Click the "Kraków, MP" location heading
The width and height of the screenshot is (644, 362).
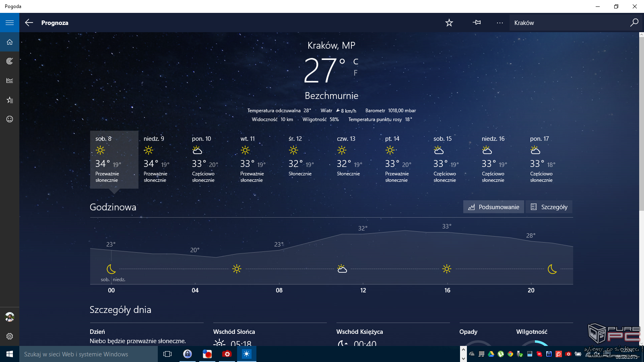coord(331,45)
